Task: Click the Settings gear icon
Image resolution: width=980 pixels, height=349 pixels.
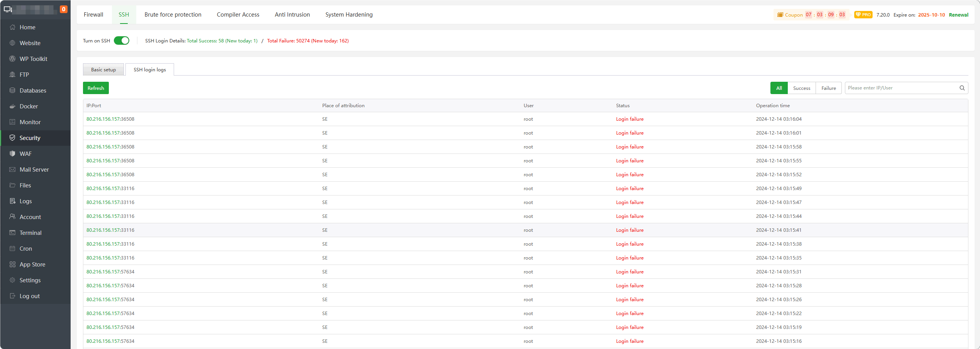Action: [x=12, y=280]
